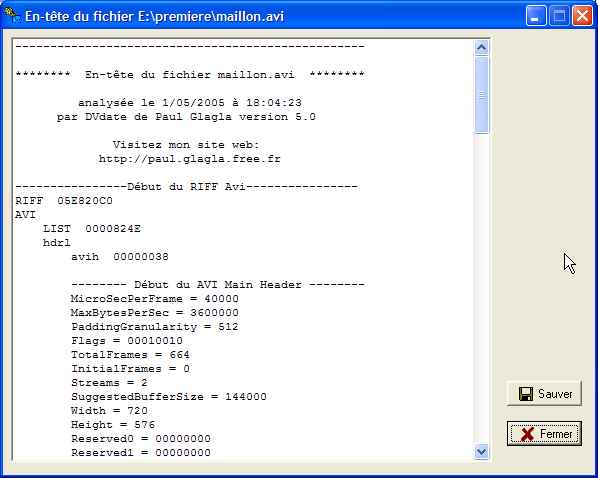
Task: Click the http://paul.glagla.free.fr URL text
Action: tap(190, 159)
